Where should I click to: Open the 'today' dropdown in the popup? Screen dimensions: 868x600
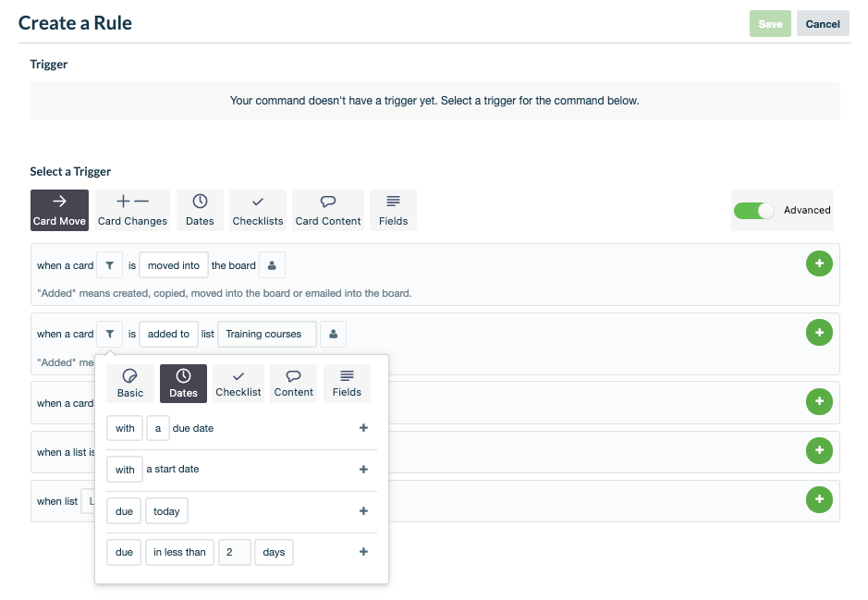pyautogui.click(x=166, y=510)
